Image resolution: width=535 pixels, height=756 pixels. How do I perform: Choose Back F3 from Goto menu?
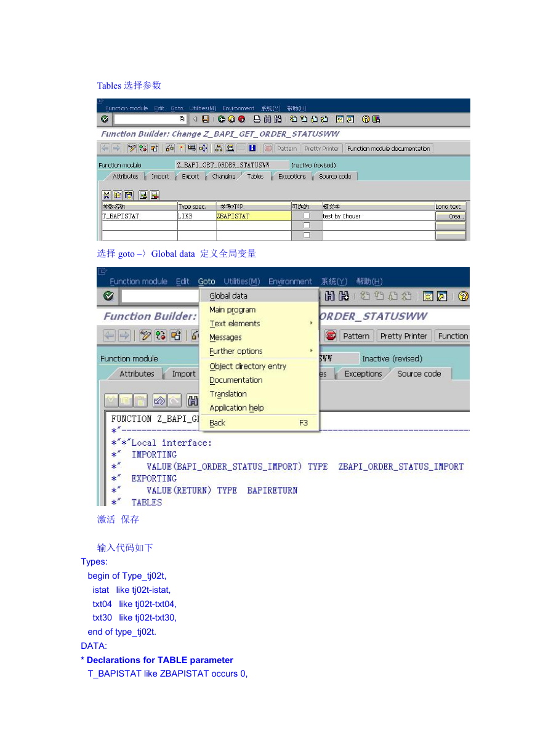pos(259,423)
